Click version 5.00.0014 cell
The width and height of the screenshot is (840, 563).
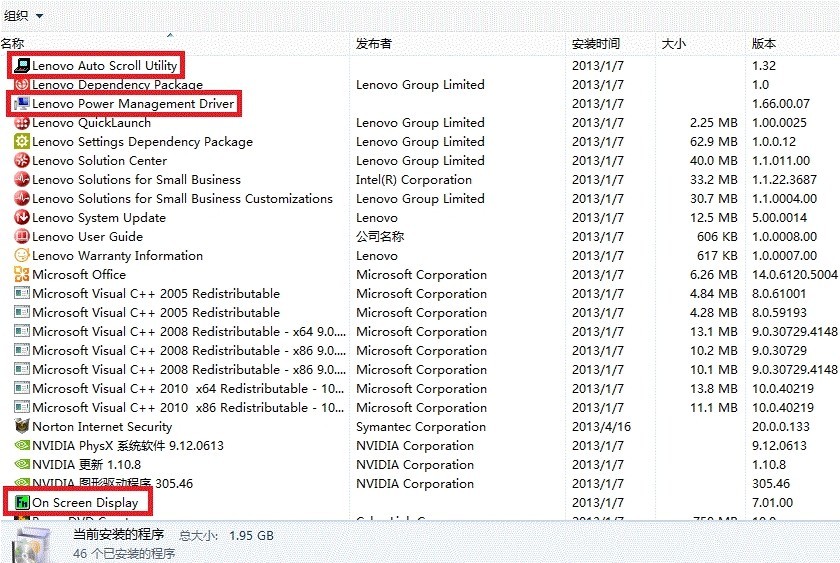tap(779, 217)
